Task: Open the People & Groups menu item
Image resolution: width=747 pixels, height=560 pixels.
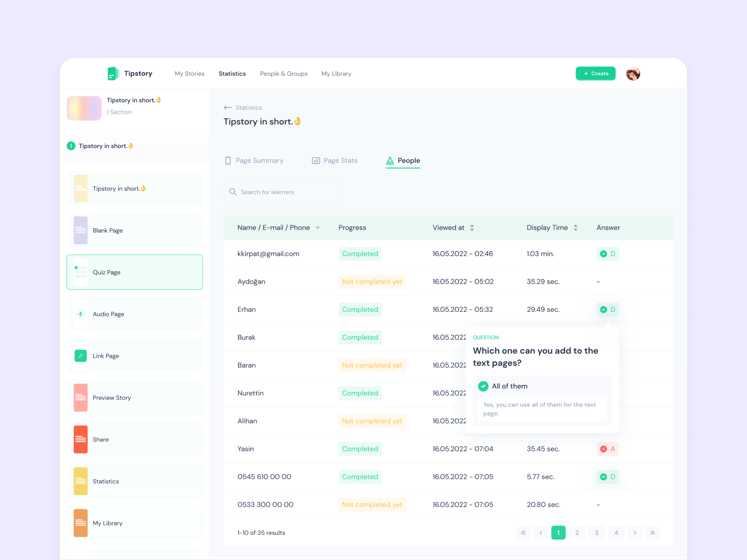Action: (x=283, y=73)
